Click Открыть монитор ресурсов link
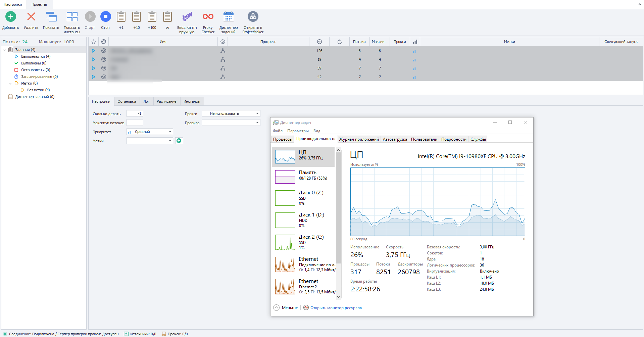Image resolution: width=644 pixels, height=337 pixels. point(336,308)
